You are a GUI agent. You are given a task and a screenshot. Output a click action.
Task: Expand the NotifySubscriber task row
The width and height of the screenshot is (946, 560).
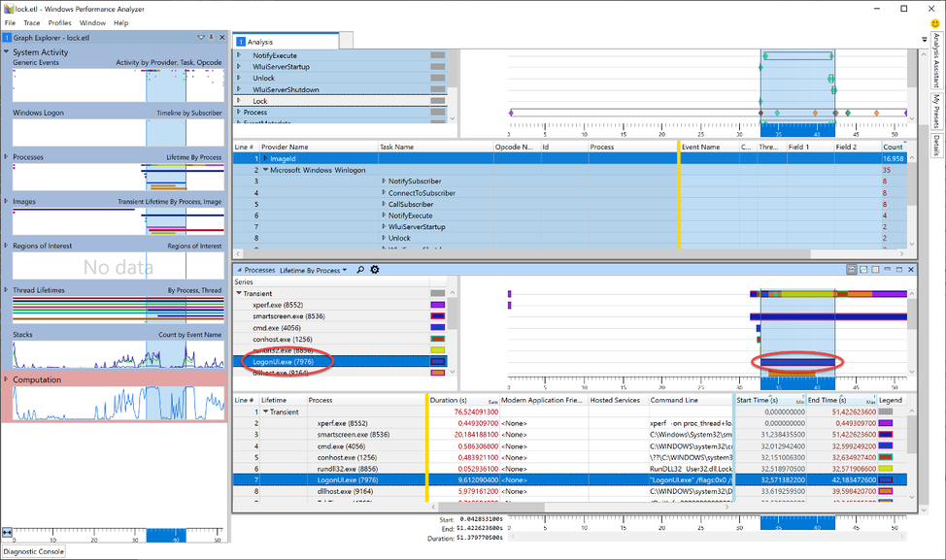tap(385, 181)
